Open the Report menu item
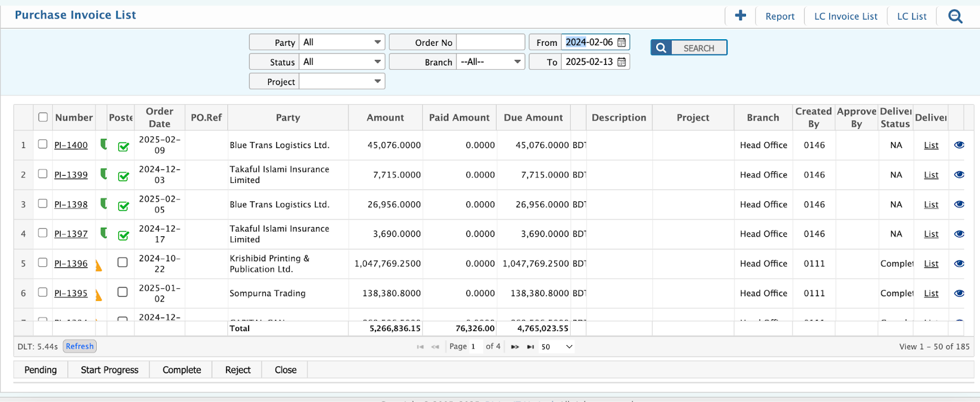 pyautogui.click(x=780, y=17)
